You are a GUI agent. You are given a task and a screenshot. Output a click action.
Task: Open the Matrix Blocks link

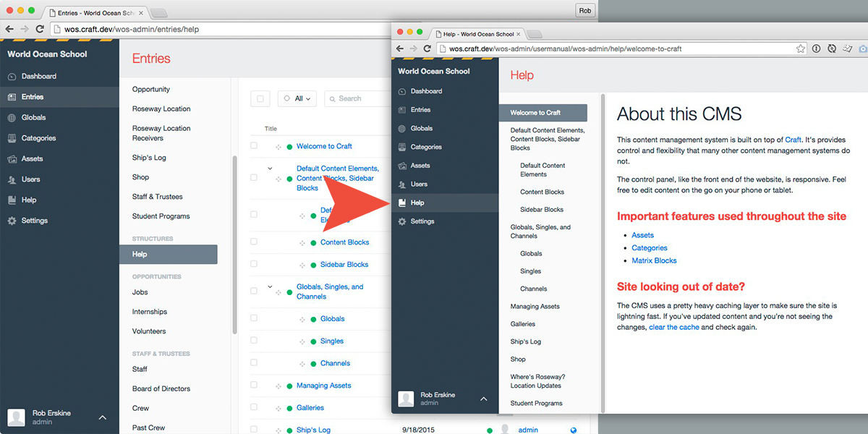(654, 260)
